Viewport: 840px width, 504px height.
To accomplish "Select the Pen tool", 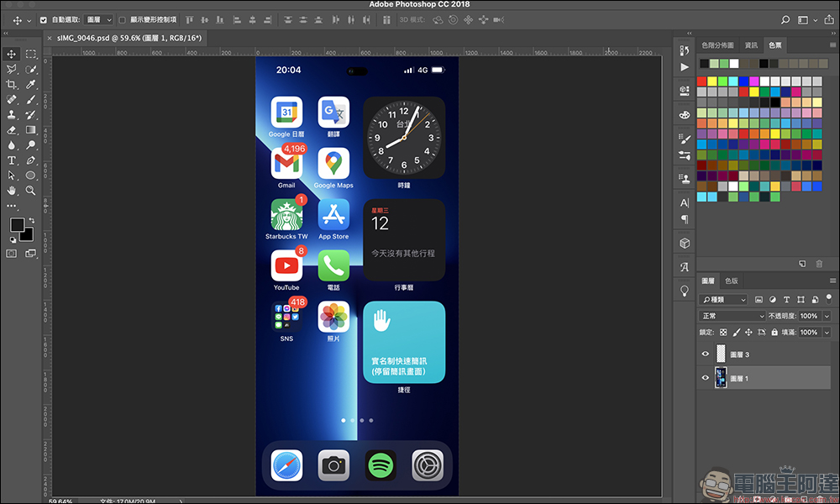I will click(31, 160).
